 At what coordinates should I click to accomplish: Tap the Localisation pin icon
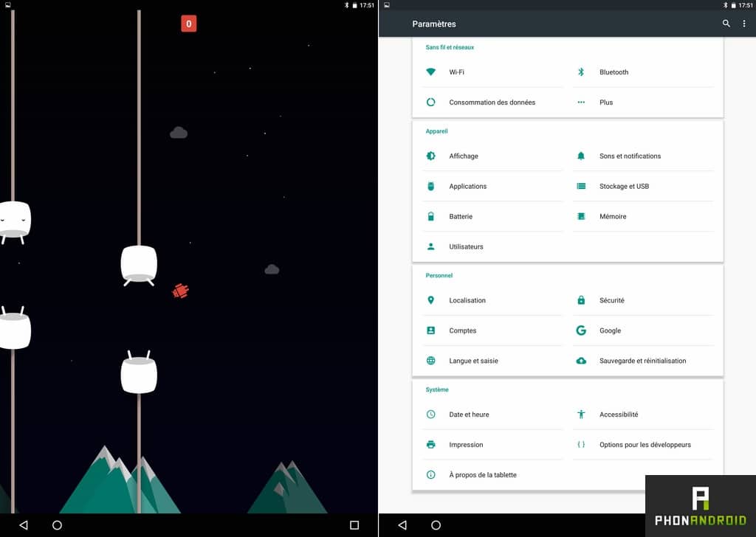pos(430,300)
